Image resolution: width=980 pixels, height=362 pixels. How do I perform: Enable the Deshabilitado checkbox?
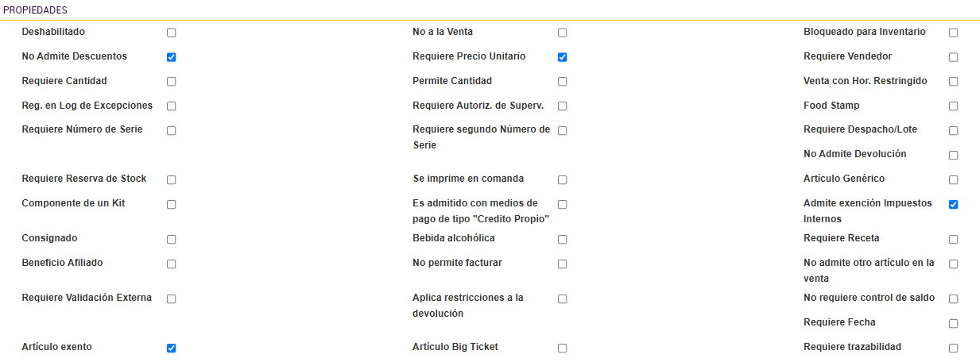(x=172, y=33)
